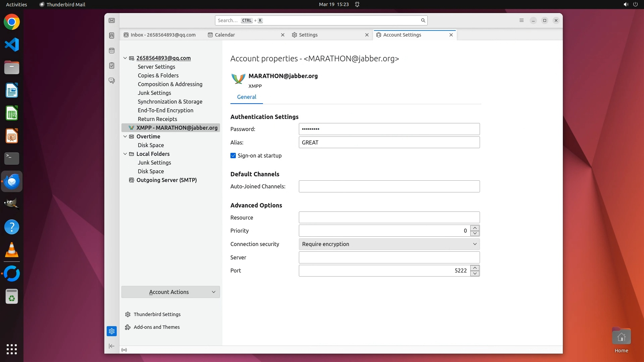
Task: Open the Tasks space icon
Action: (x=112, y=66)
